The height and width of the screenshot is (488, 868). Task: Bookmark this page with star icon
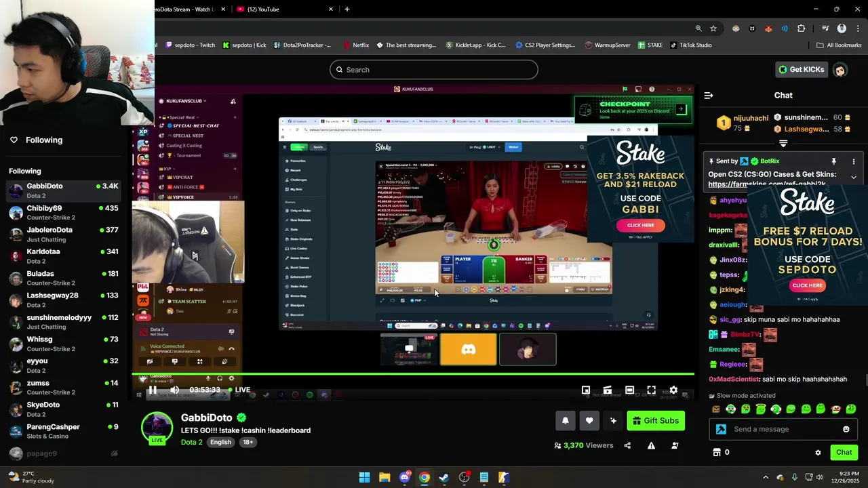713,28
